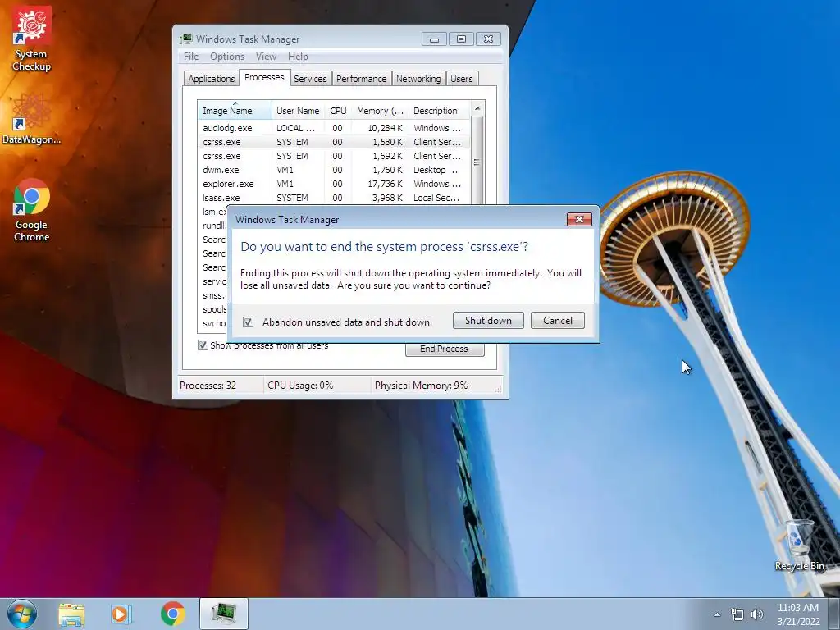
Task: Sort by the Description column header
Action: tap(439, 111)
